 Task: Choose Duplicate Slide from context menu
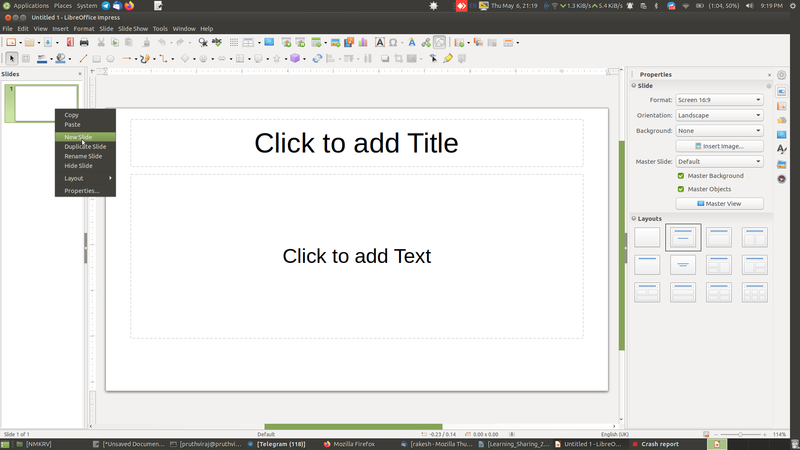tap(85, 146)
